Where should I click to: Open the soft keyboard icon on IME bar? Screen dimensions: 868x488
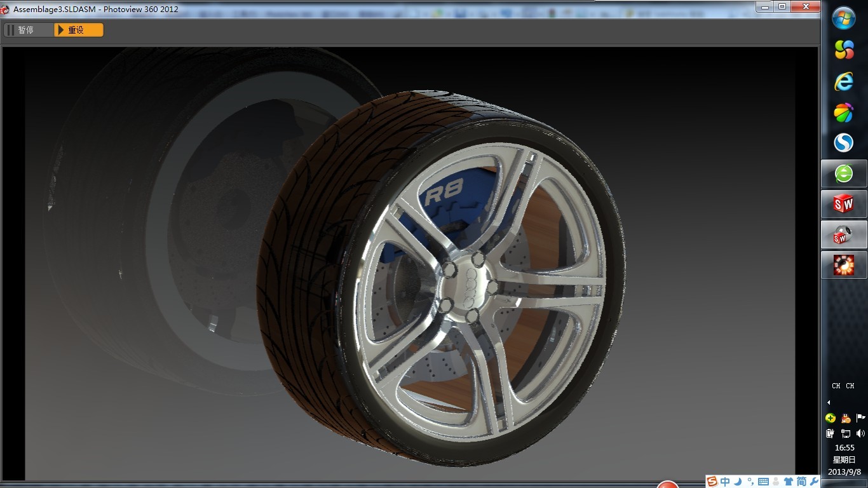coord(763,482)
